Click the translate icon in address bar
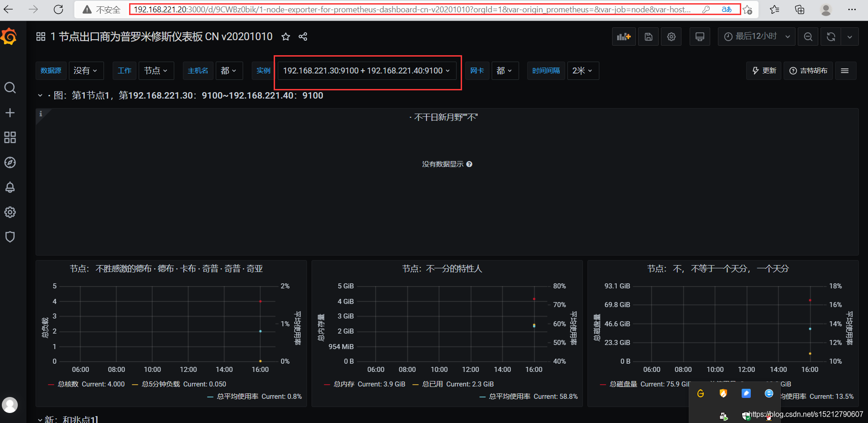Screen dimensions: 868x423 727,9
